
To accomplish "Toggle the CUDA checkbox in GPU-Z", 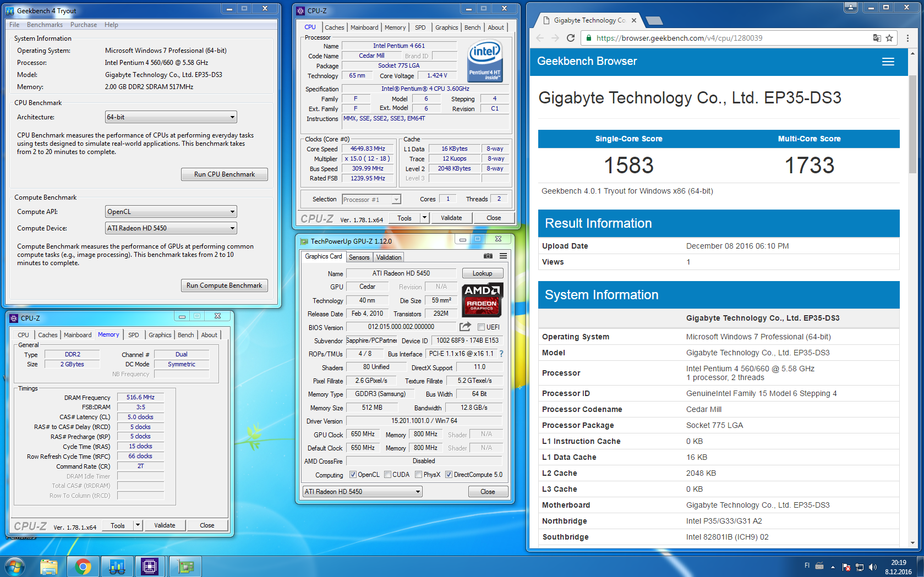I will pos(388,475).
